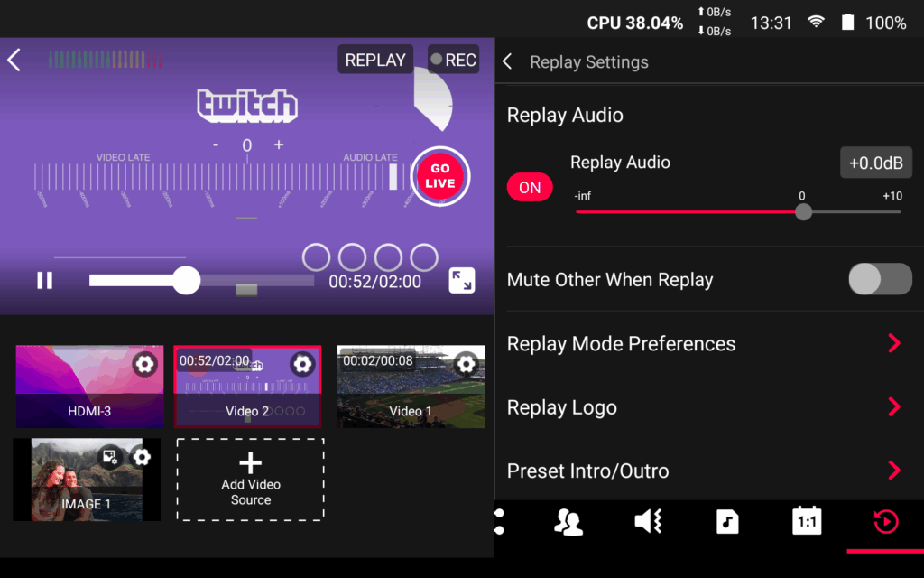Click the REPLAY button
The width and height of the screenshot is (924, 578).
(375, 60)
